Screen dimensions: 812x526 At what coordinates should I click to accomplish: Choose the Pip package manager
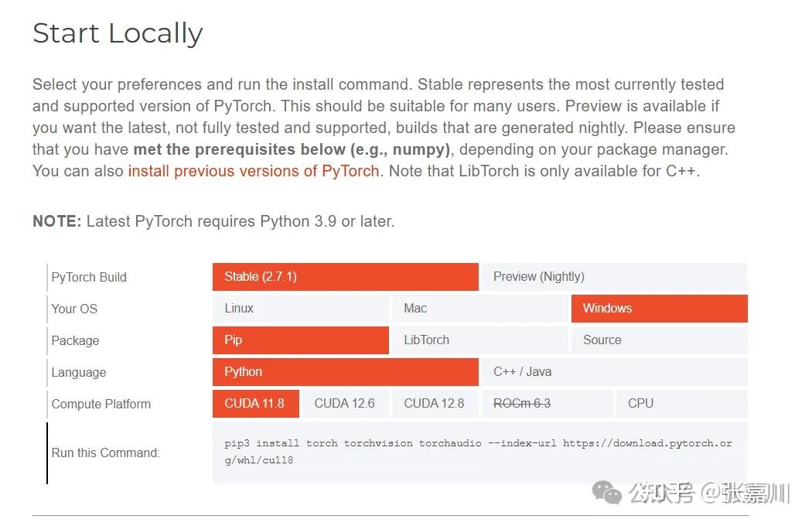click(300, 340)
